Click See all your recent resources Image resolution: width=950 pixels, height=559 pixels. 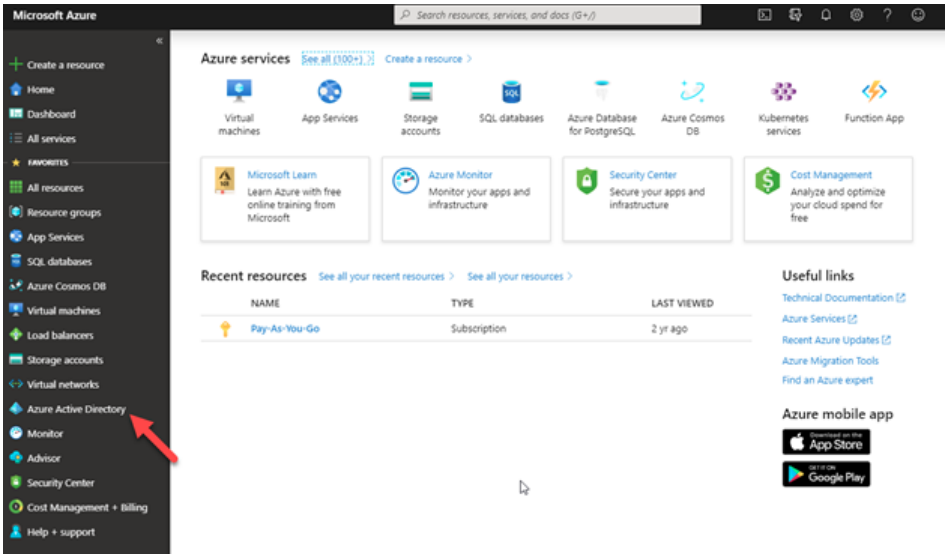(x=386, y=276)
